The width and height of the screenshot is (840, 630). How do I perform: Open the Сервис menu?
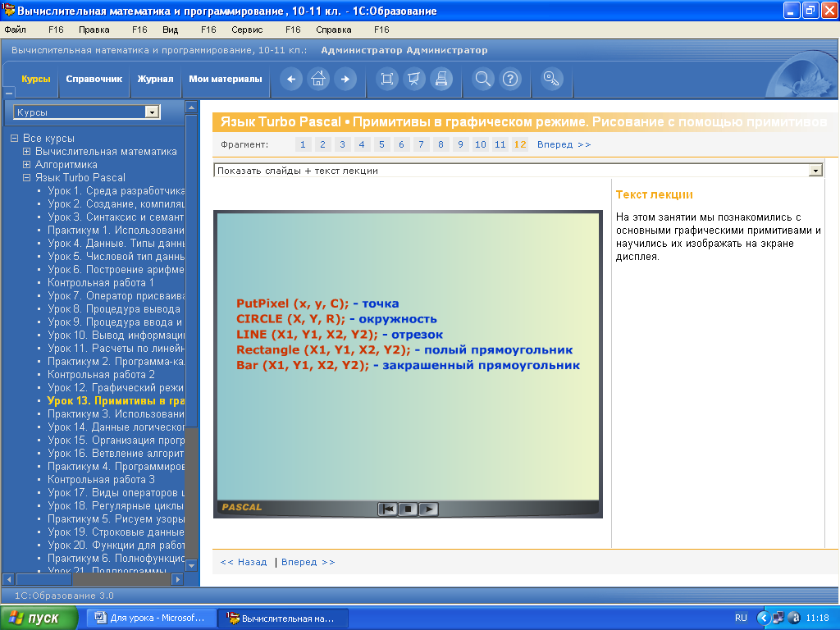(247, 30)
